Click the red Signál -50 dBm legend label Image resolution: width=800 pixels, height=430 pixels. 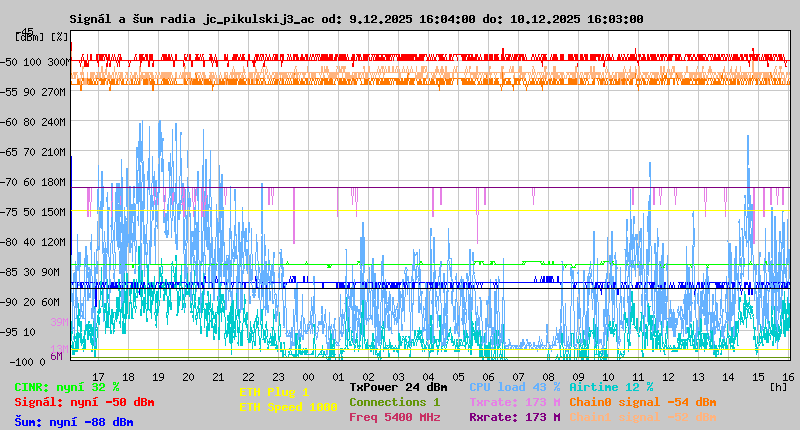(84, 402)
